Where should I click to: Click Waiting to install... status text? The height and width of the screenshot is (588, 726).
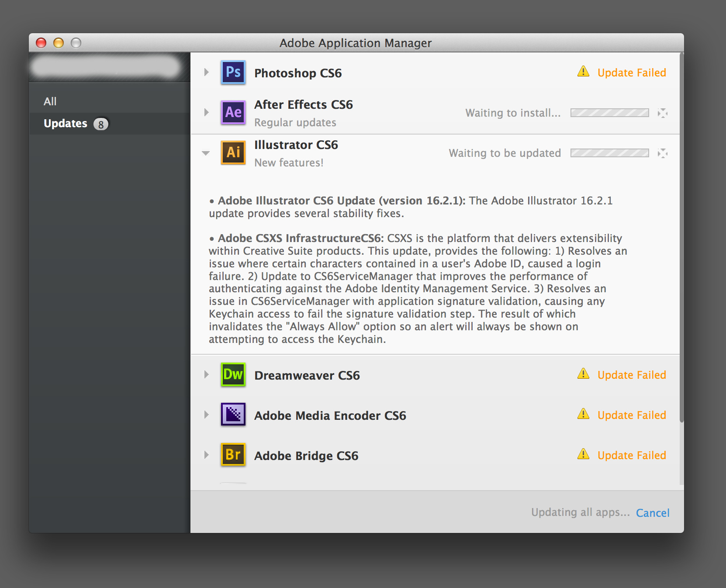click(513, 113)
